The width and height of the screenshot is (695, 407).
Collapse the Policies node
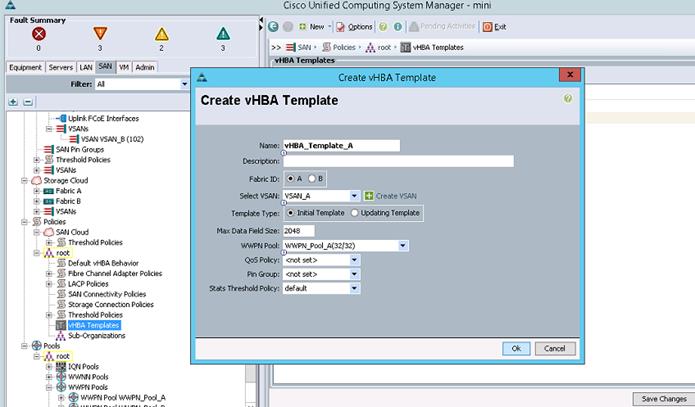[25, 222]
